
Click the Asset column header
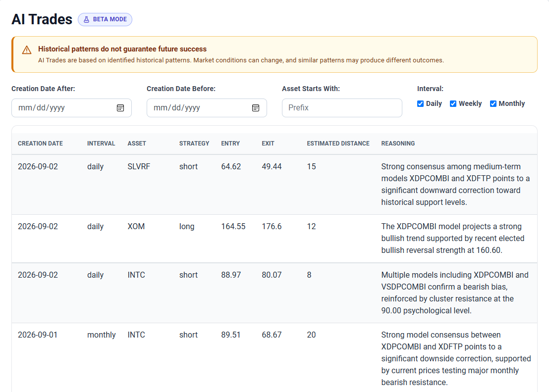click(x=137, y=144)
